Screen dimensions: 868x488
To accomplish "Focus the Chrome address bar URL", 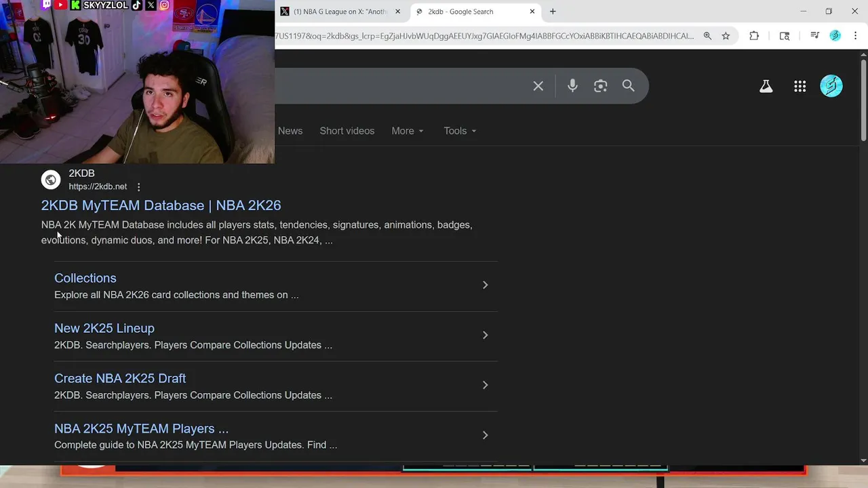I will point(485,36).
